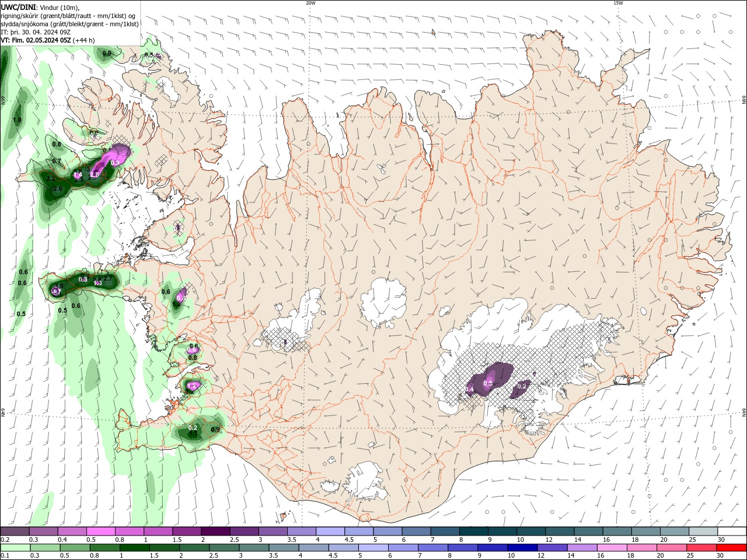Pick the rain-scale grey-green swatch labeled 3

pos(254,548)
